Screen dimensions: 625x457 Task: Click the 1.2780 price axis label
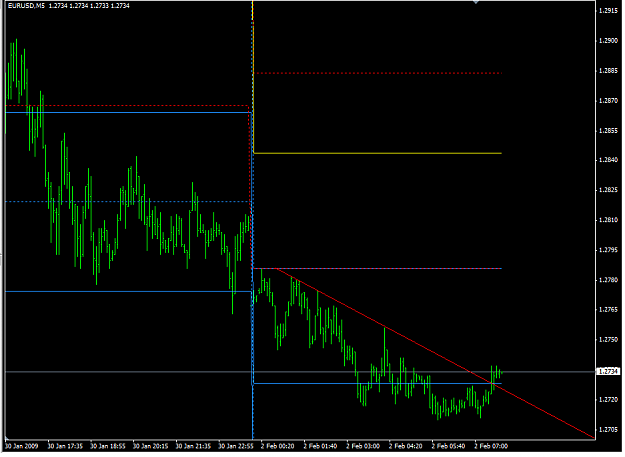[x=609, y=280]
